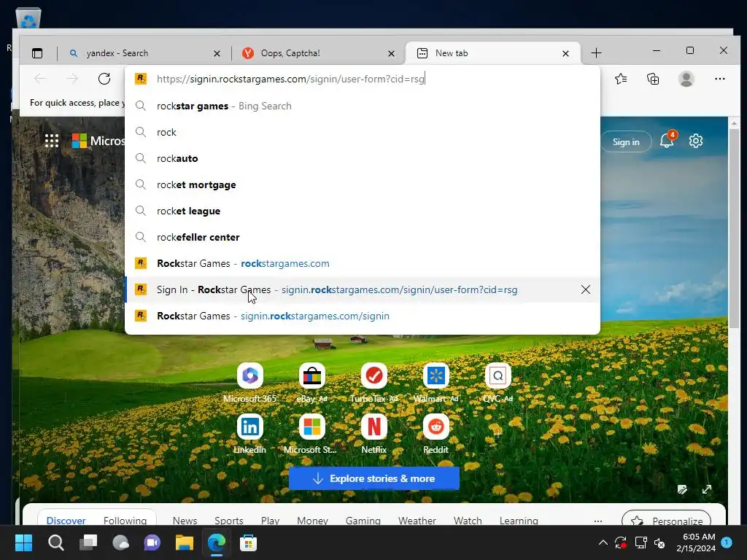Open File Explorer from the taskbar
The image size is (747, 560).
(185, 542)
